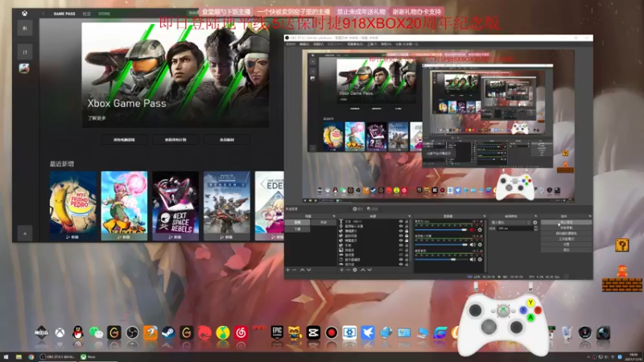Image resolution: width=644 pixels, height=362 pixels.
Task: Move the scene up in OBS Scenes panel
Action: [x=303, y=270]
